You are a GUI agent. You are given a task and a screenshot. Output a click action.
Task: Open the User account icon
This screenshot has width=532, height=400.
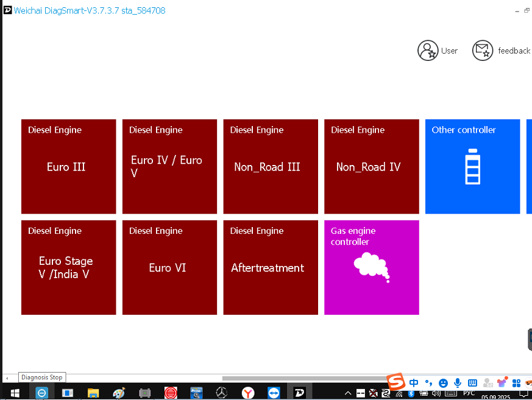428,51
